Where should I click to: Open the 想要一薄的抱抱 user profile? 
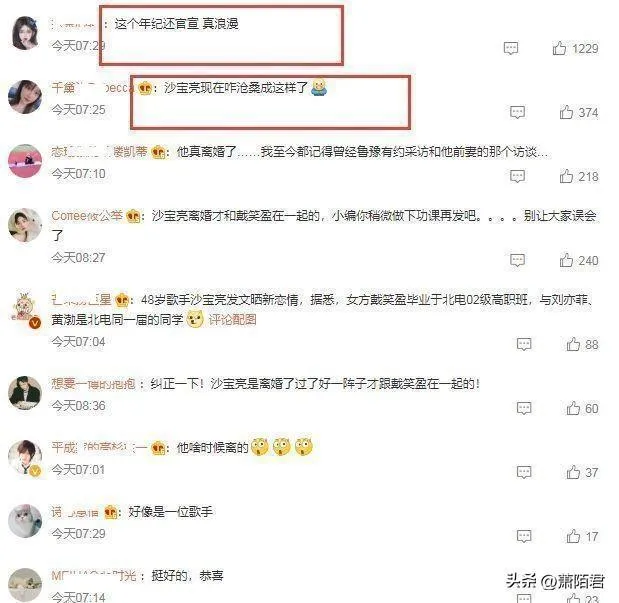click(93, 383)
